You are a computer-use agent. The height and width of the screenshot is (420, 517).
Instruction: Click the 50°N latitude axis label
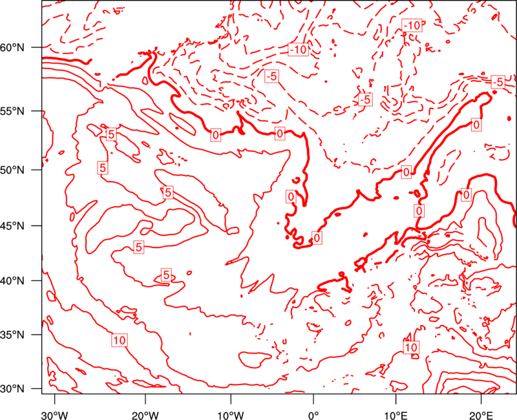coord(12,171)
